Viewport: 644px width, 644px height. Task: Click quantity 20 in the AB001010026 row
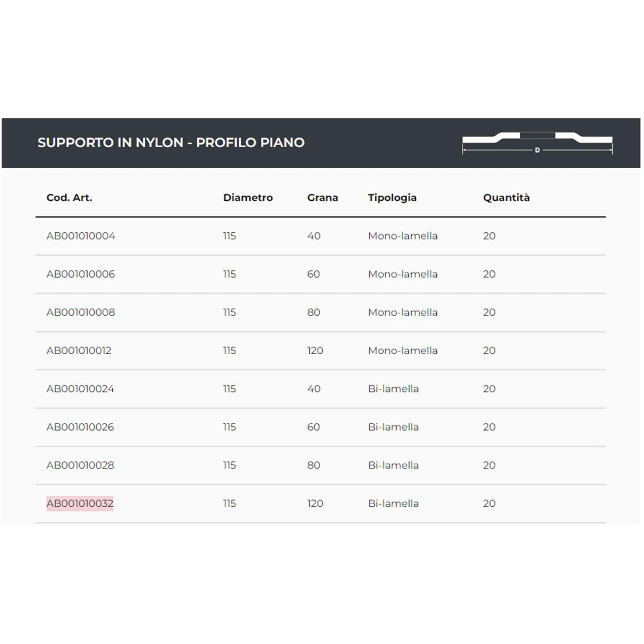(489, 427)
